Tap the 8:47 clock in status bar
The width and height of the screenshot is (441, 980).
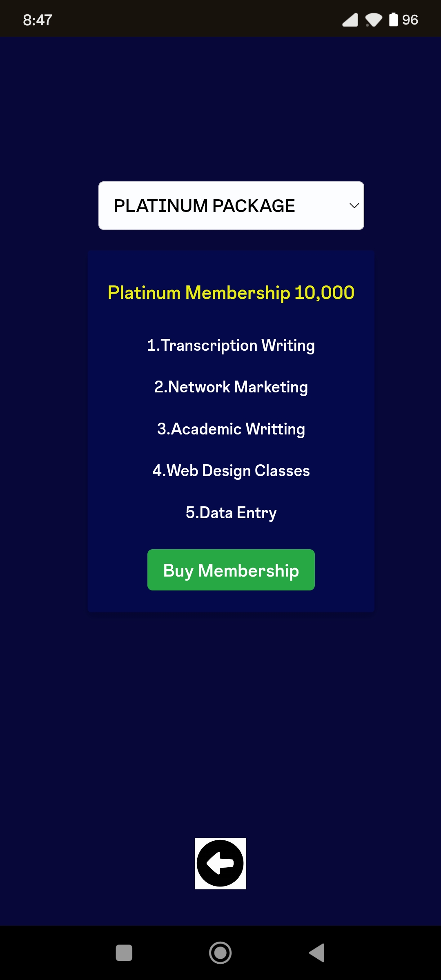[x=38, y=20]
